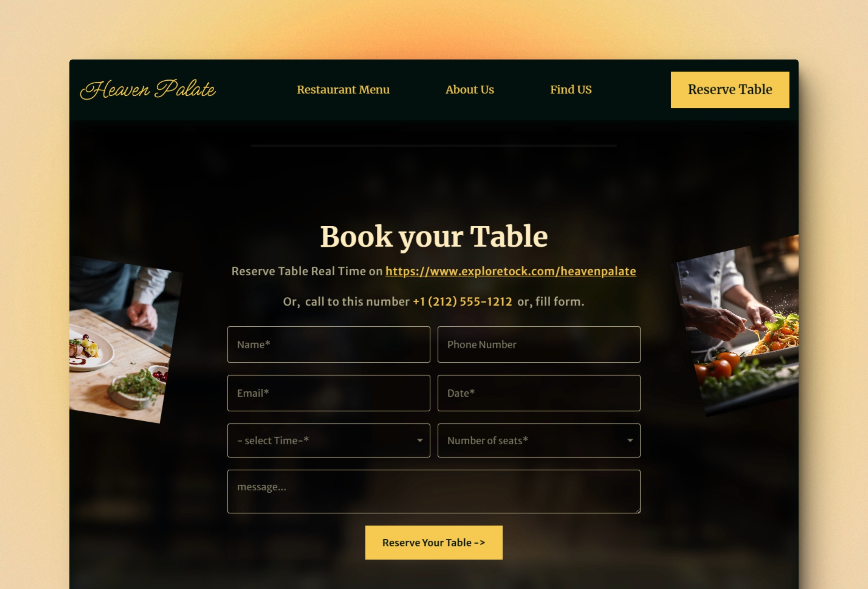Click the Find US navigation item
Image resolution: width=868 pixels, height=589 pixels.
[570, 89]
